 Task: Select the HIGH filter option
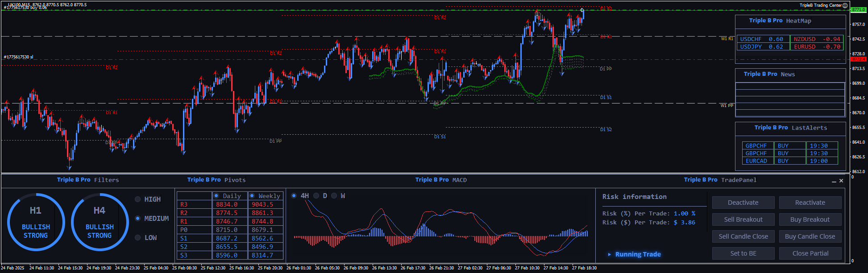tap(138, 199)
